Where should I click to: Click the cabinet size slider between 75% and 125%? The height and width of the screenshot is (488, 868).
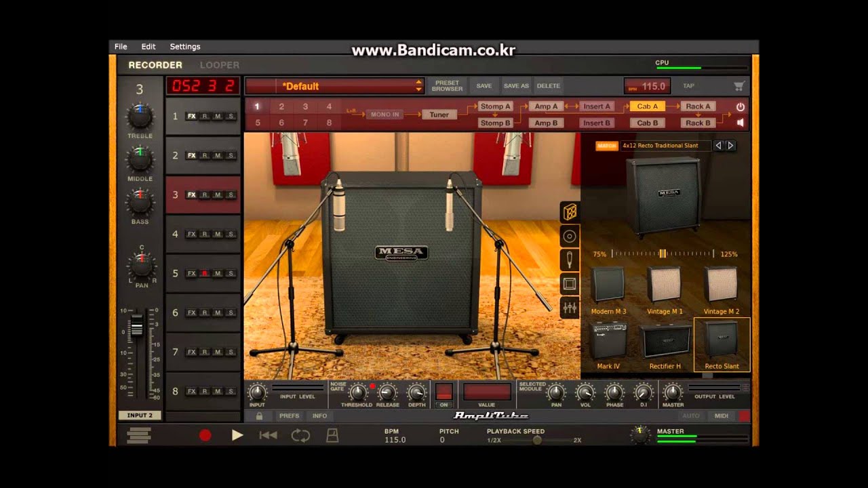(663, 253)
